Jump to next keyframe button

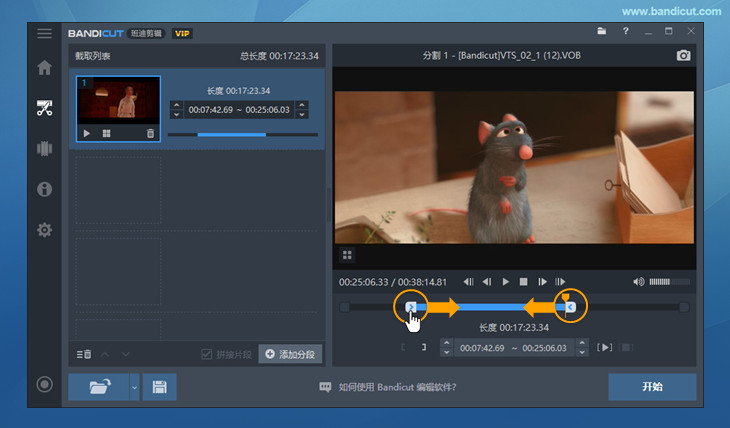click(x=560, y=282)
